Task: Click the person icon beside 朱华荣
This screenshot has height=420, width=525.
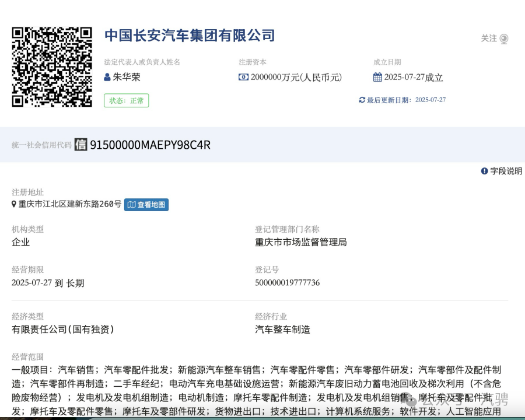Action: tap(107, 77)
